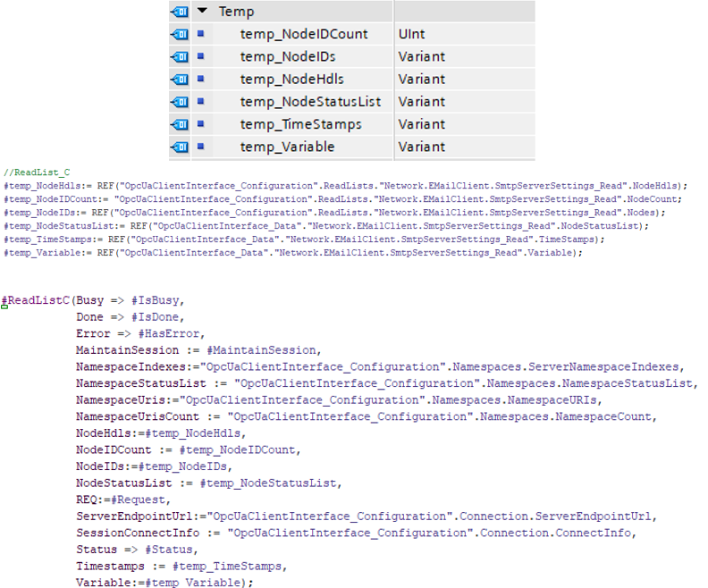Open the Variant data type of temp_Variable

coord(421,147)
